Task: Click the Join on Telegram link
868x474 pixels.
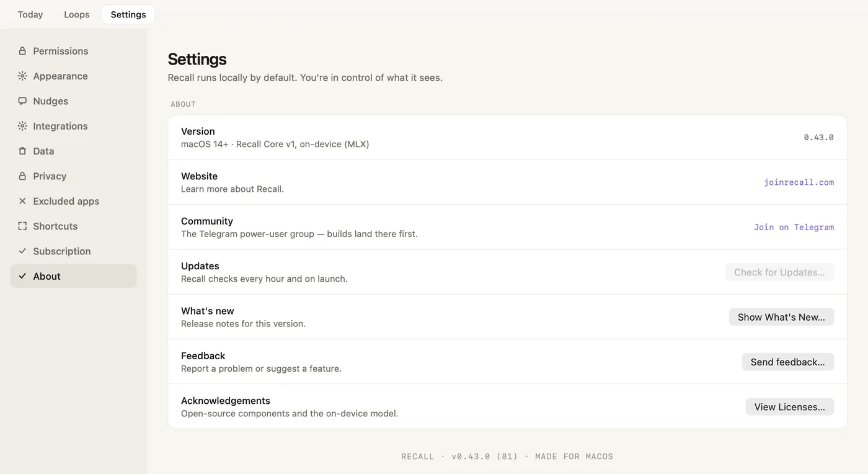Action: tap(794, 227)
